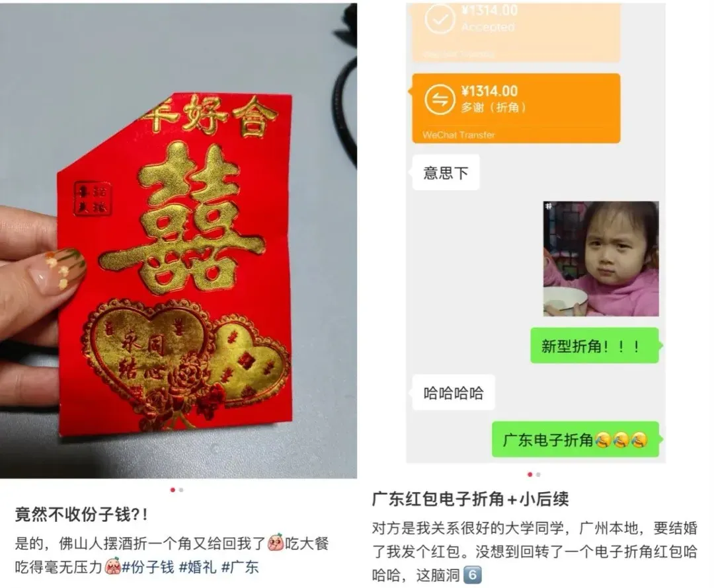Open the red envelope photo
The image size is (714, 588).
[x=178, y=240]
